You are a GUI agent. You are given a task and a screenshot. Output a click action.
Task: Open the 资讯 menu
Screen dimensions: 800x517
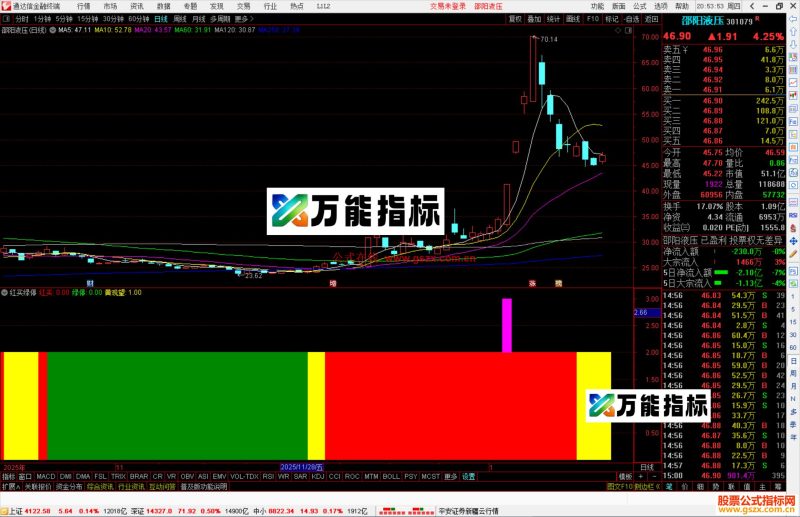tap(137, 6)
